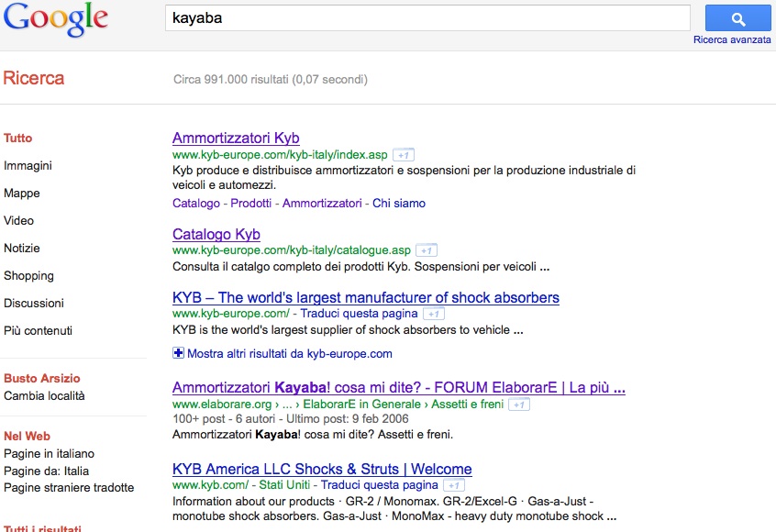
Task: Open Prodotti sitelink
Action: pyautogui.click(x=251, y=204)
